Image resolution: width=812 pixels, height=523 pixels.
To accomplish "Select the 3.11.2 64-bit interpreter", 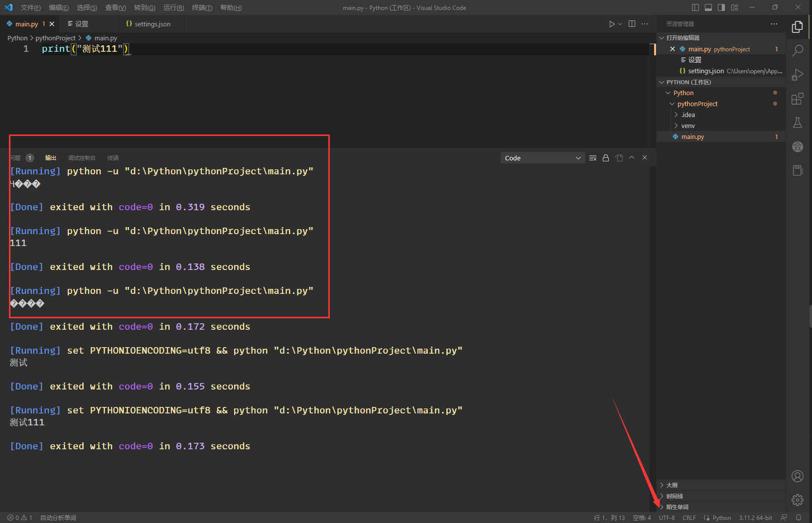I will tap(755, 518).
